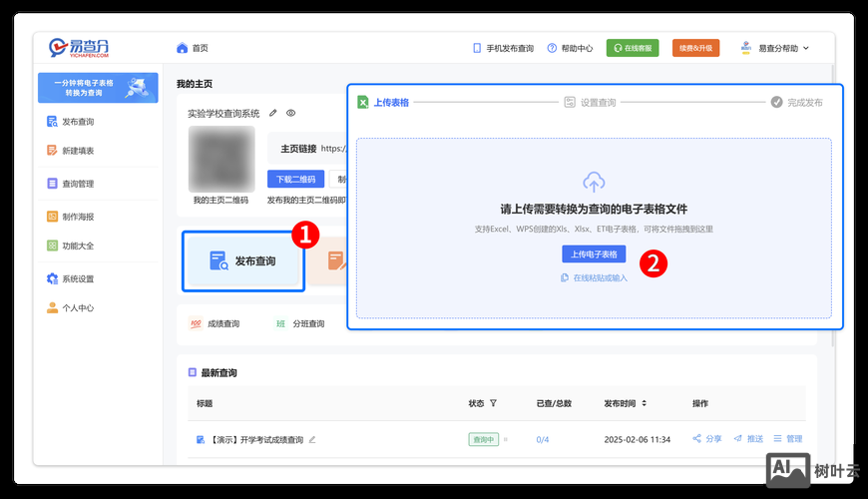The image size is (868, 499).
Task: Click the 功能大全 grid icon
Action: click(52, 246)
